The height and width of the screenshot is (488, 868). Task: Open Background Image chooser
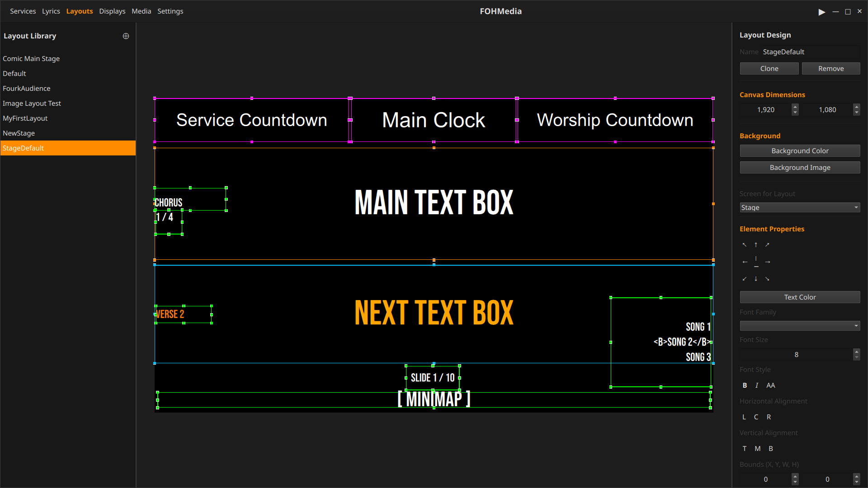(800, 168)
